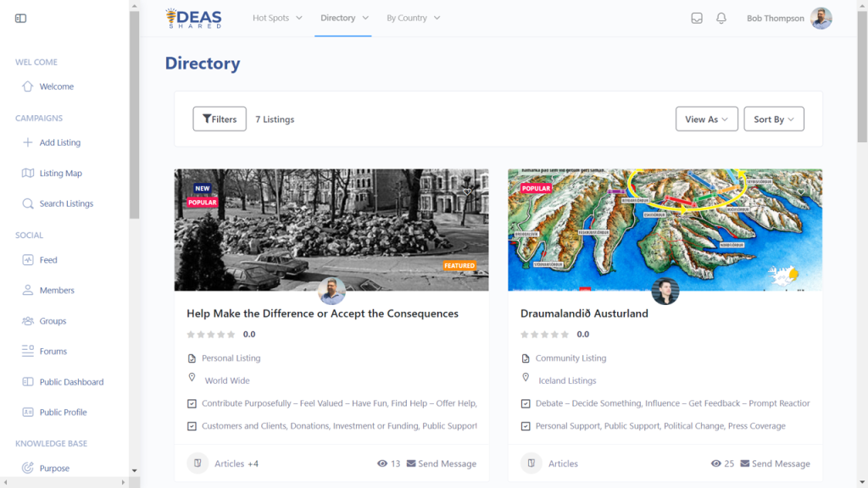Open the inbox messages icon
The width and height of the screenshot is (868, 488).
point(697,19)
